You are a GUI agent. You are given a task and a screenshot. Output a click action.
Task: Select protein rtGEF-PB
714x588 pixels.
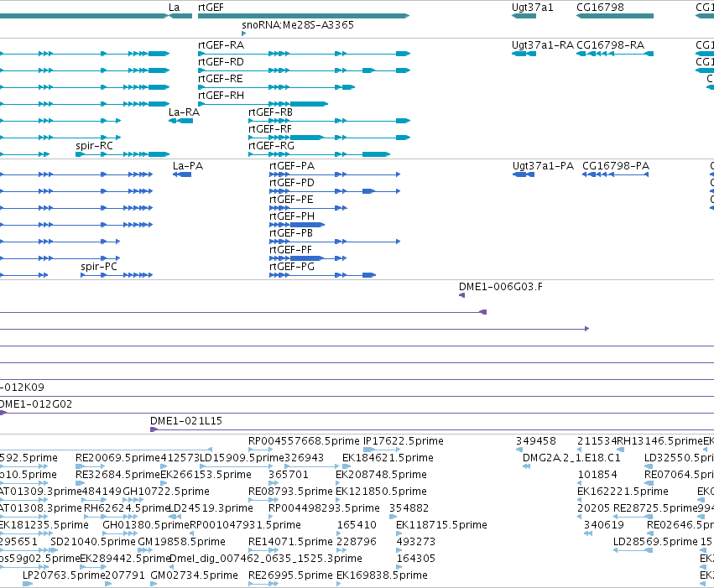(x=291, y=233)
